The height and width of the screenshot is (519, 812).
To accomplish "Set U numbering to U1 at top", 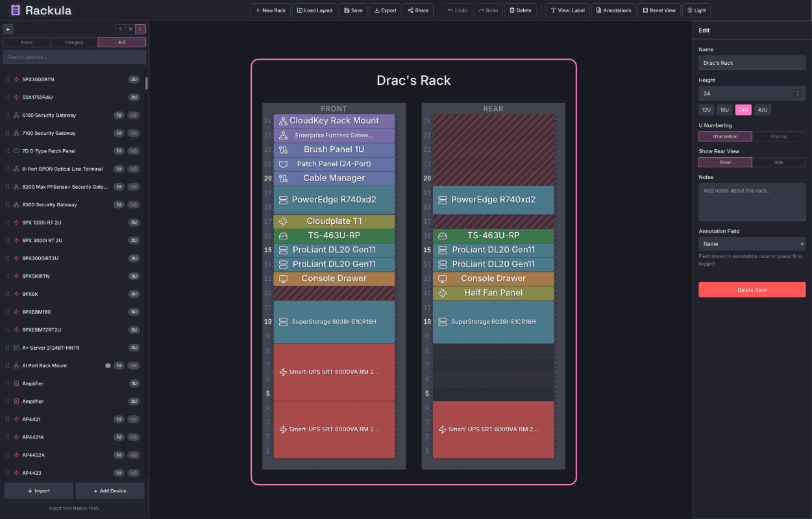I will [x=778, y=136].
